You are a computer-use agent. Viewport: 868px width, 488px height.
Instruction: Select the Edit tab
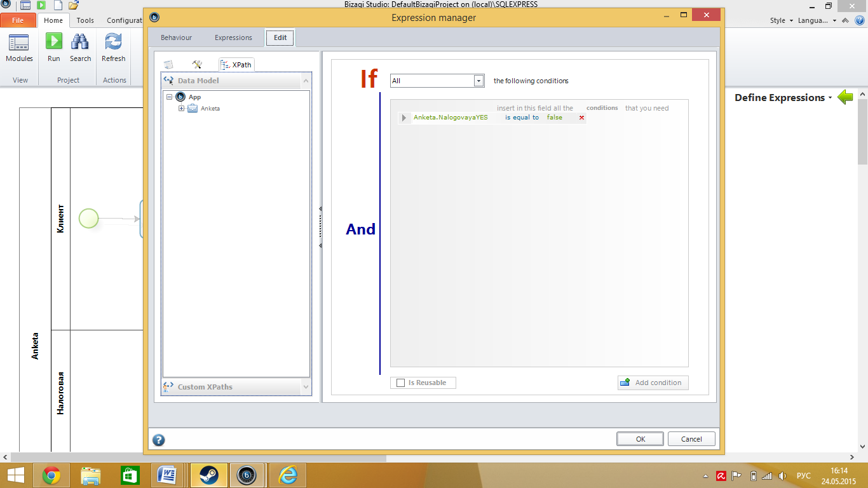[280, 37]
